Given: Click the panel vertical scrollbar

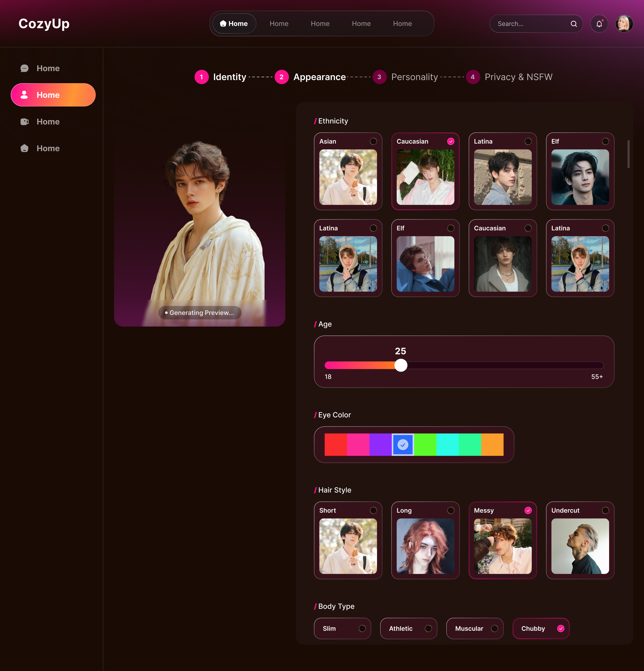Looking at the screenshot, I should pos(628,154).
